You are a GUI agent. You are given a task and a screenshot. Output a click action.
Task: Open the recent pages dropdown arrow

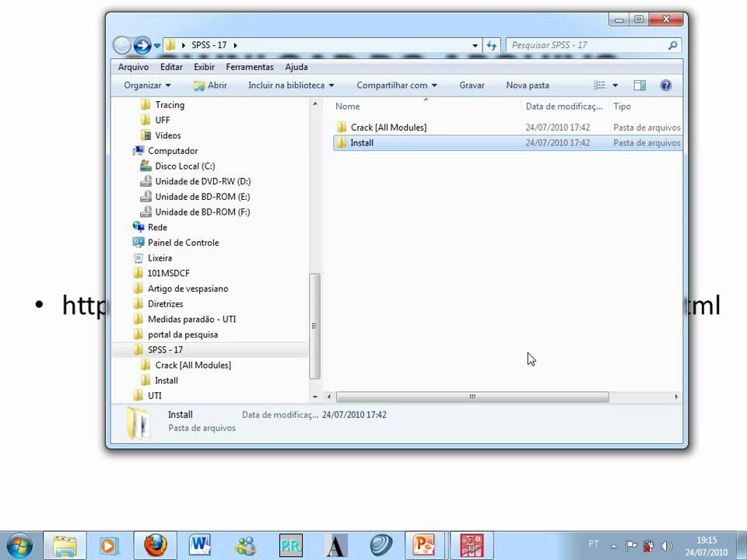click(157, 46)
